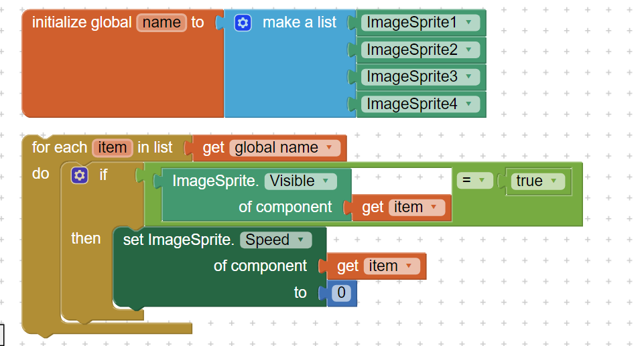Viewport: 644px width, 346px height.
Task: Open the get global name variable dropdown
Action: 328,148
